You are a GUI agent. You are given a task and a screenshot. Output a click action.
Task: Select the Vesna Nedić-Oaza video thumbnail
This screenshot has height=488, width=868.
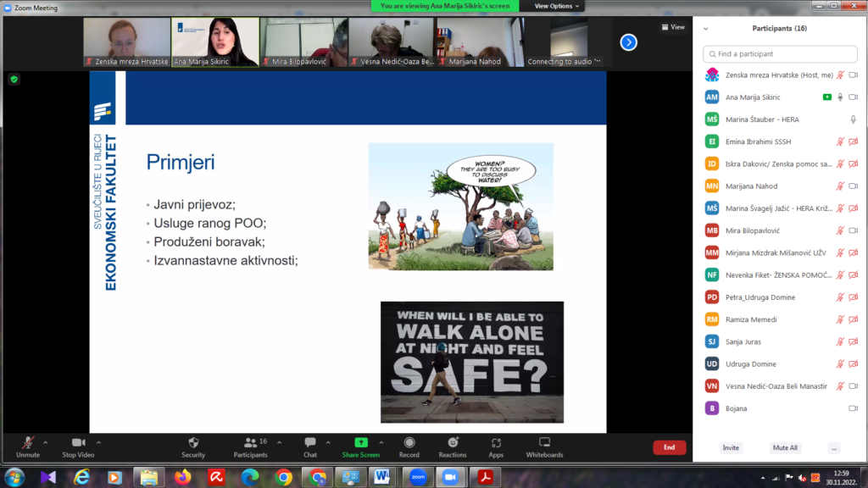click(392, 42)
